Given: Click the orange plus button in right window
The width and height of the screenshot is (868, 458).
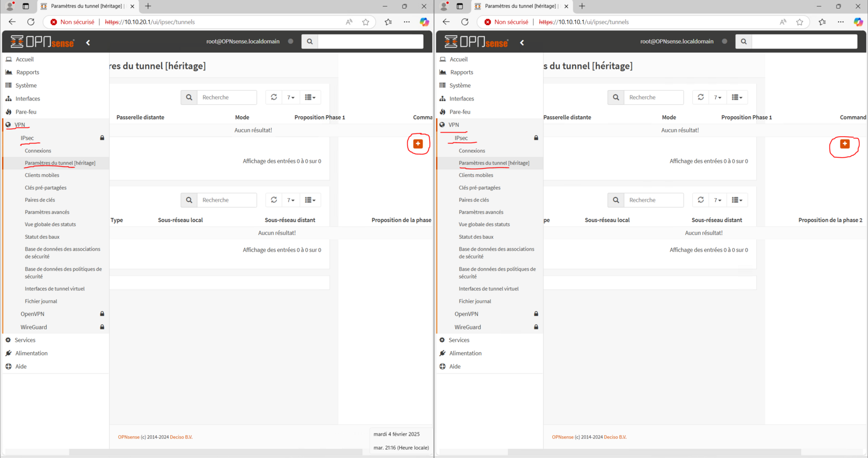Looking at the screenshot, I should [x=845, y=144].
